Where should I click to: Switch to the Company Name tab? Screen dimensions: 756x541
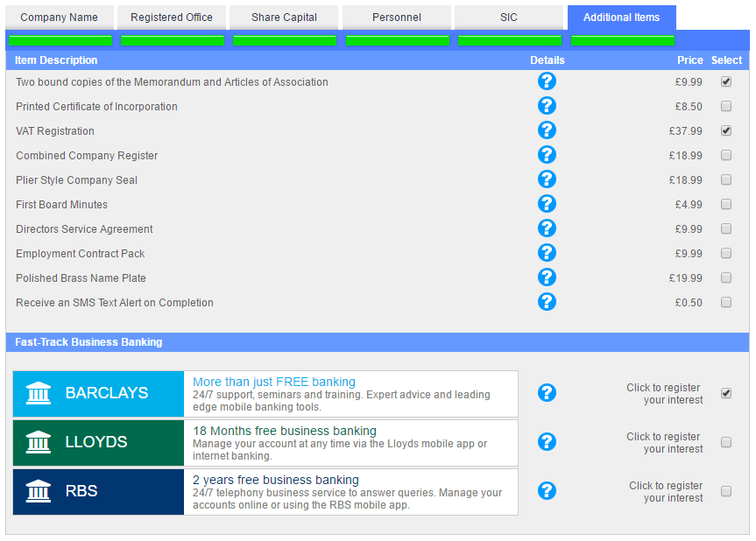tap(60, 18)
